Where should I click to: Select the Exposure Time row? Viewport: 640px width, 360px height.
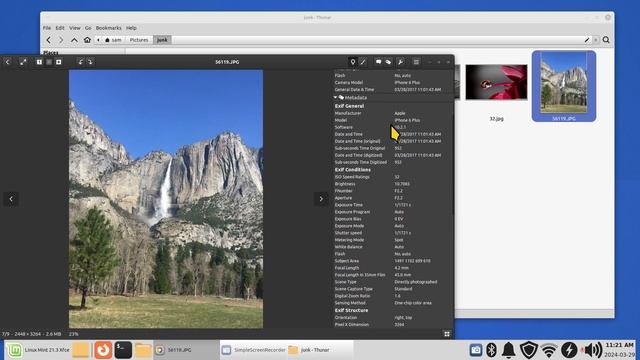[x=392, y=205]
